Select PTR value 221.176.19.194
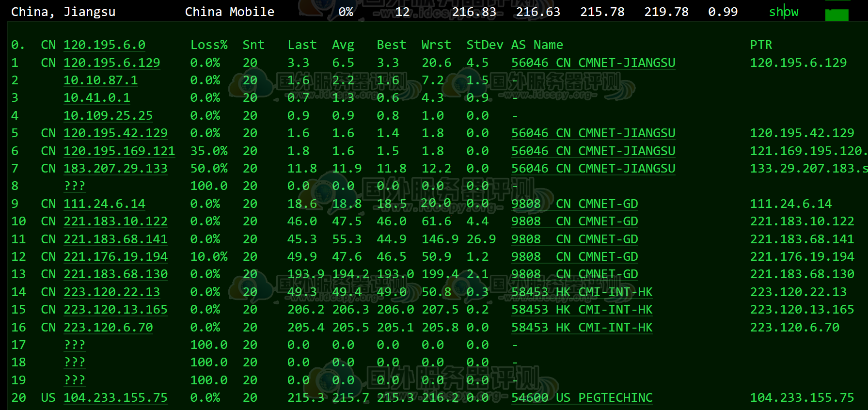The image size is (868, 410). pos(802,257)
